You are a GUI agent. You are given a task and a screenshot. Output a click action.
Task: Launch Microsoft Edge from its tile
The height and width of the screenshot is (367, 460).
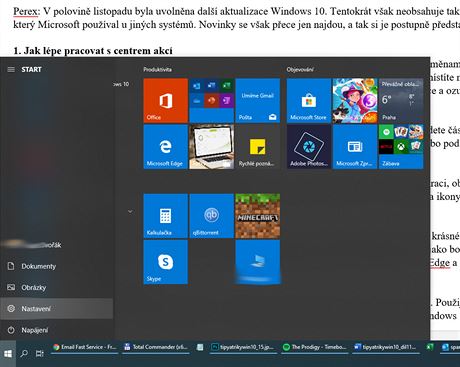(166, 147)
